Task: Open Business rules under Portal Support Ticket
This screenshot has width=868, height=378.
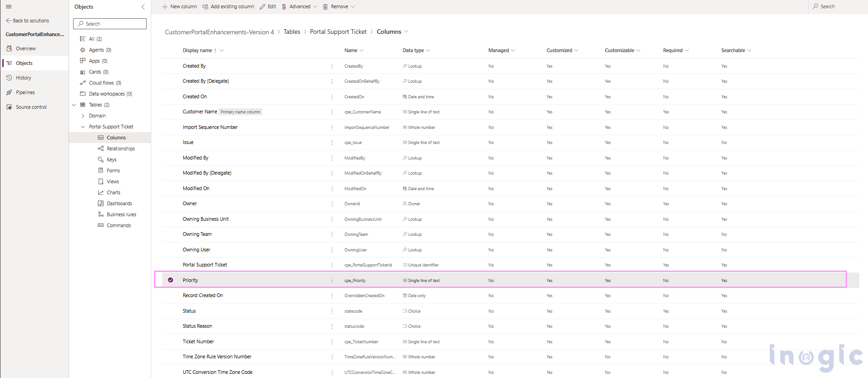Action: 122,214
